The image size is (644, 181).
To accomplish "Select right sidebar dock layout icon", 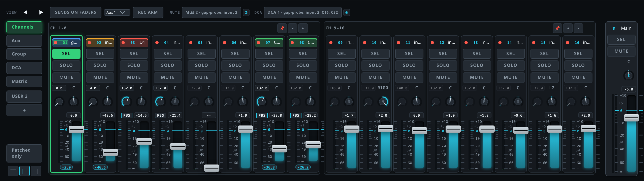I will point(36,171).
